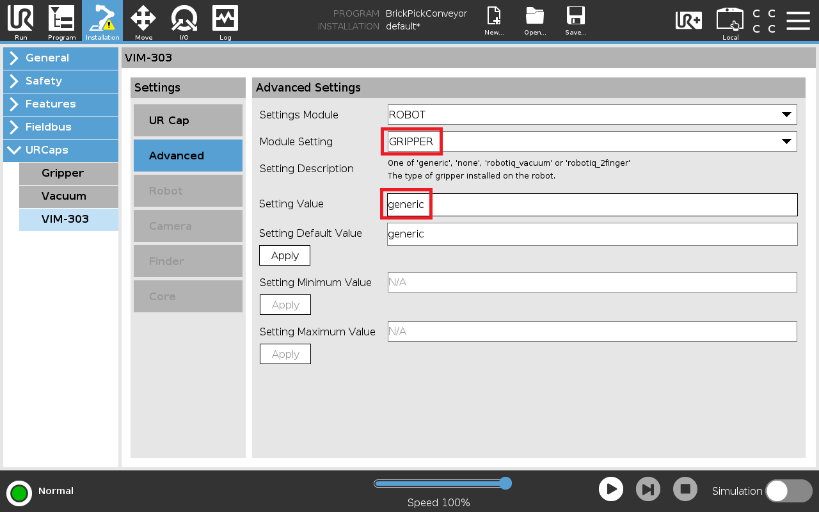Open the hamburger menu
Screen dimensions: 819x512
798,20
